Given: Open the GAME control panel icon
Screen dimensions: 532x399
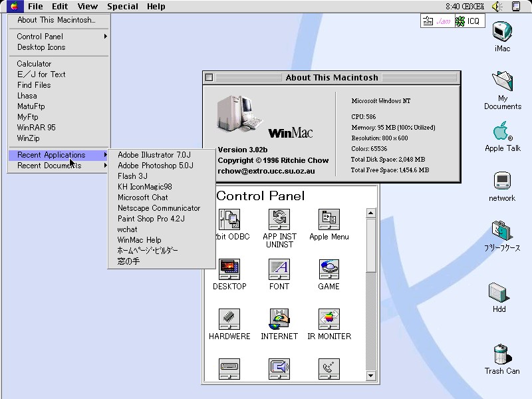Looking at the screenshot, I should pos(329,269).
